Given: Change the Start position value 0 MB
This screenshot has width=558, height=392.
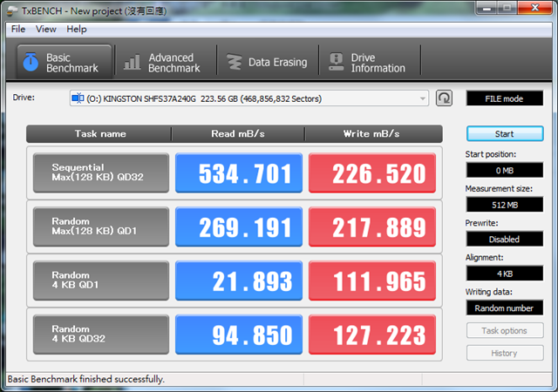Looking at the screenshot, I should click(x=505, y=170).
